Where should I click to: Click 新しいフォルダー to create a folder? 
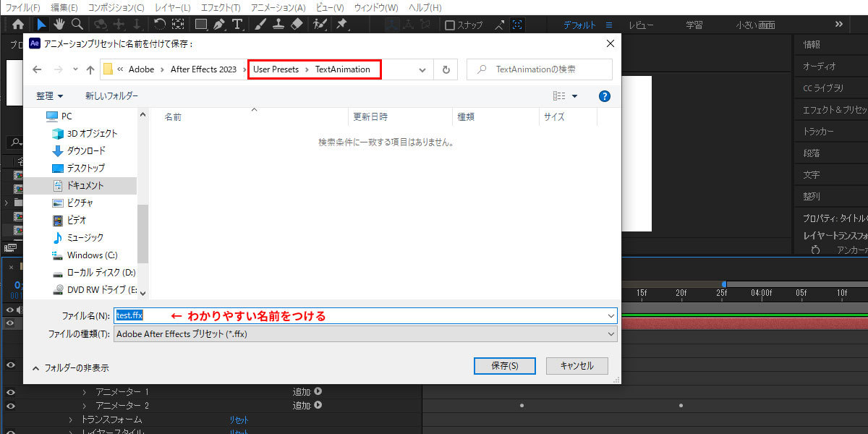[111, 95]
